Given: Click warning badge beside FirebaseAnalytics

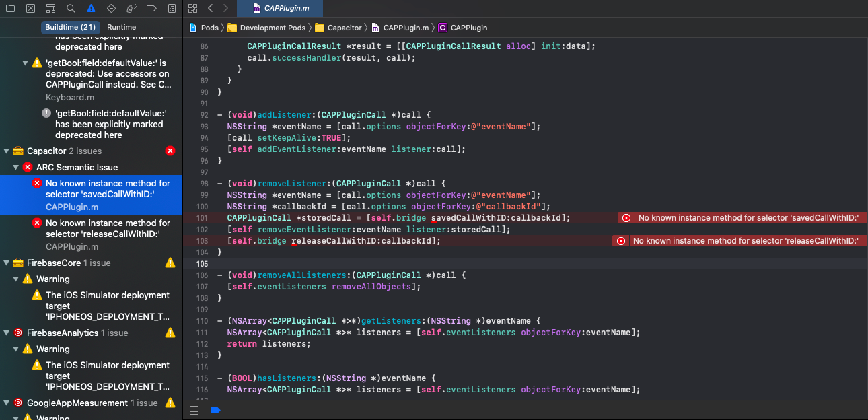Looking at the screenshot, I should coord(170,333).
